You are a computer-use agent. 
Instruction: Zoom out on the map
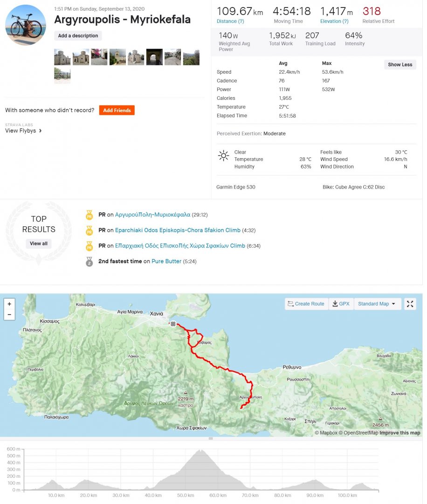tap(9, 315)
